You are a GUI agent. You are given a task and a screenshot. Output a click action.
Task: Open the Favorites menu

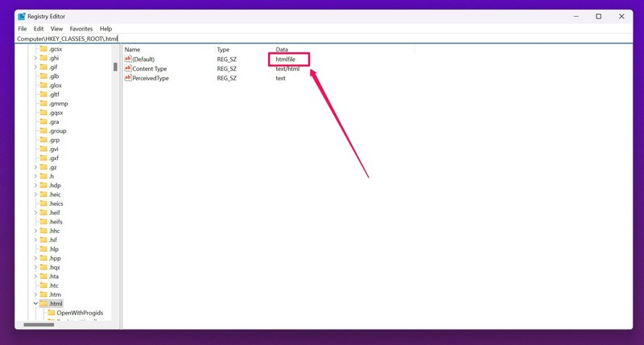pyautogui.click(x=81, y=29)
